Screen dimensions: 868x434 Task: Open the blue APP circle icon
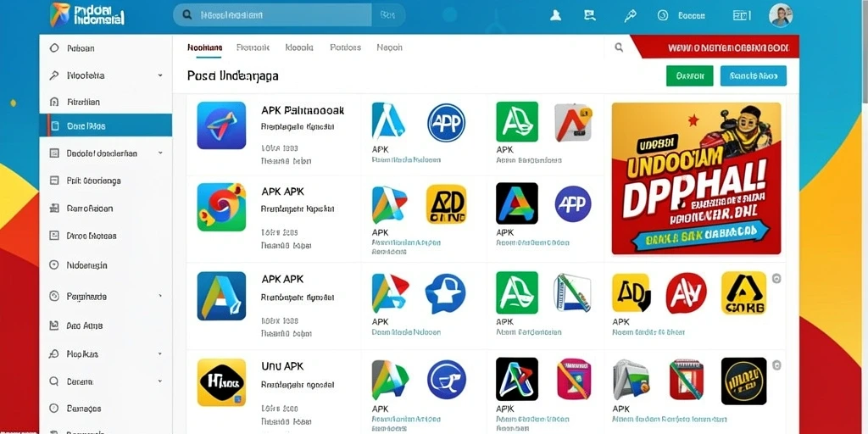tap(446, 122)
